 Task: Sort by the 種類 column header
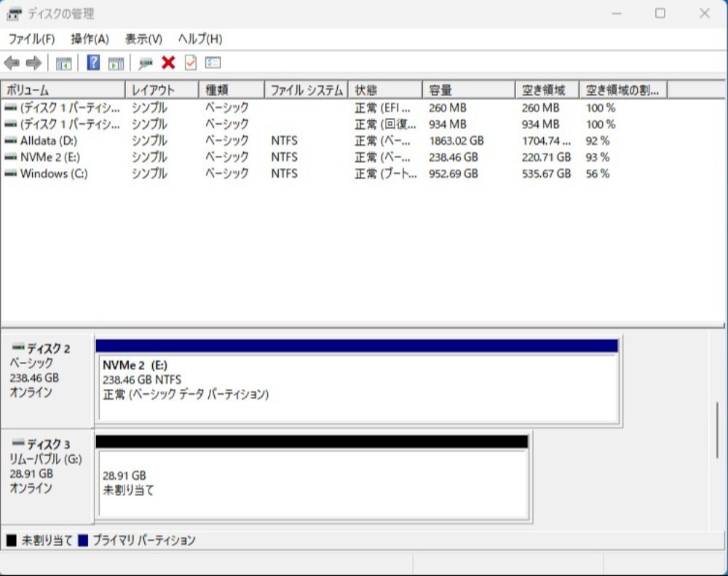[232, 90]
